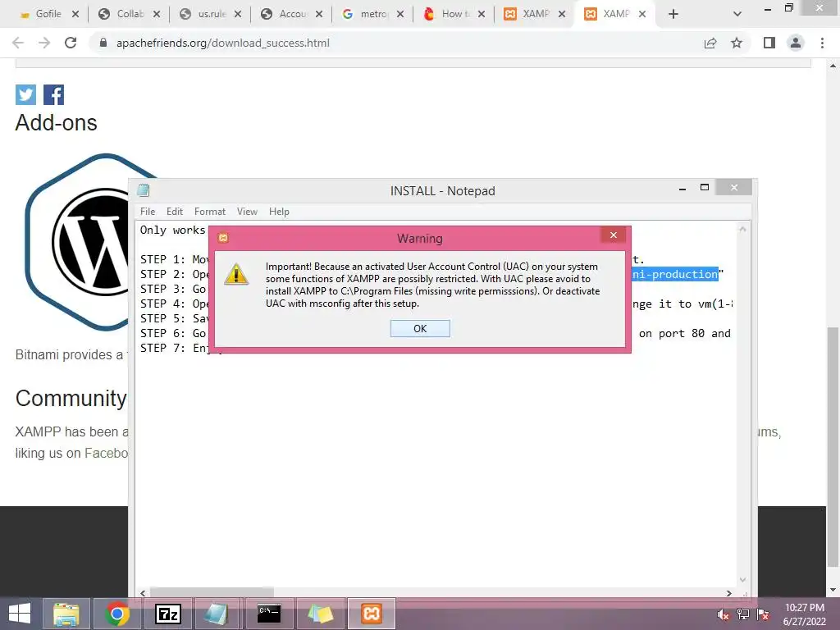
Task: Click muted volume tray icon
Action: [x=723, y=614]
